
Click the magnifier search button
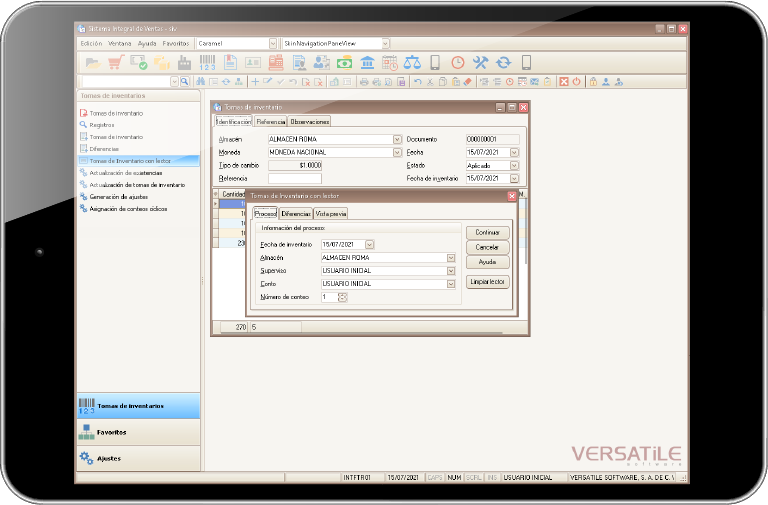coord(185,82)
